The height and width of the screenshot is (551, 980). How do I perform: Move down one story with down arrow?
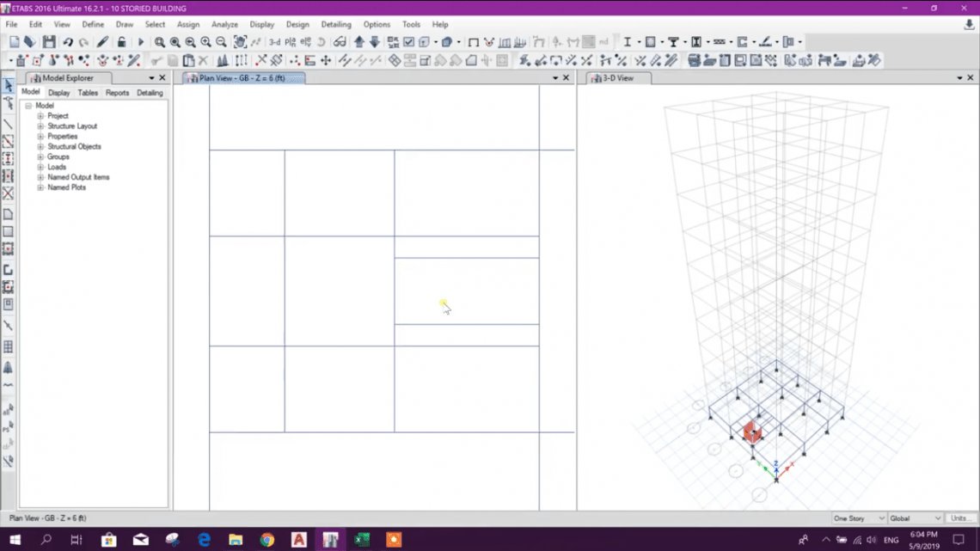coord(374,42)
